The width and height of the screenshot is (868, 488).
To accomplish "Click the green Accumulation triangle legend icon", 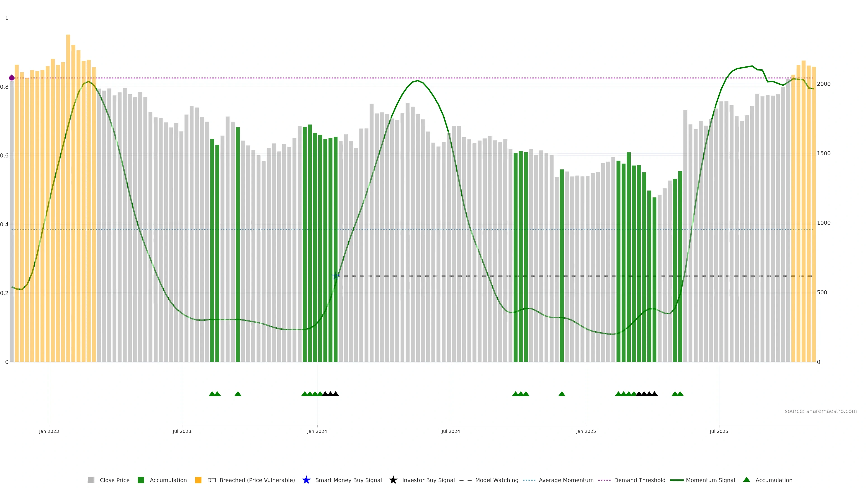I will [746, 480].
